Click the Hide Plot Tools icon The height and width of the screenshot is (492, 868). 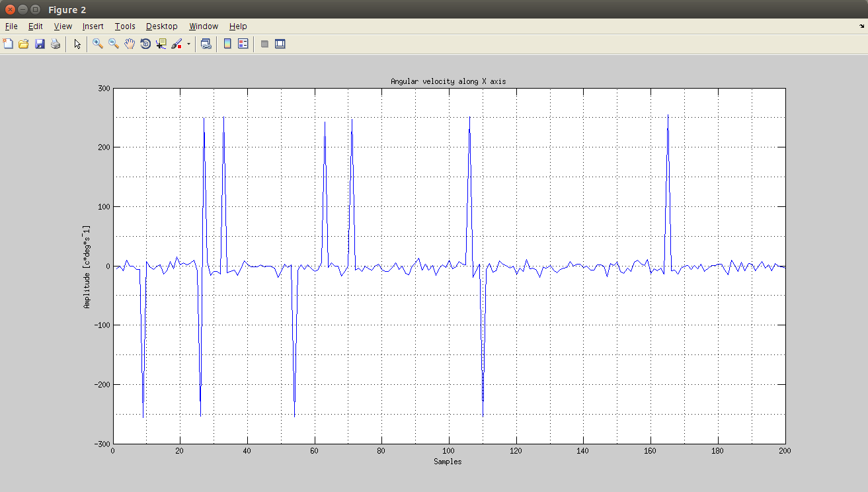(264, 44)
